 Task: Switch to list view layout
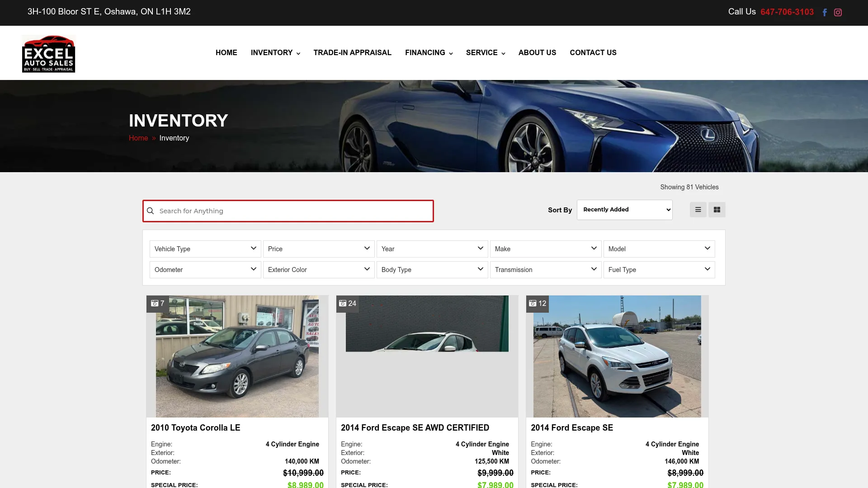tap(698, 210)
